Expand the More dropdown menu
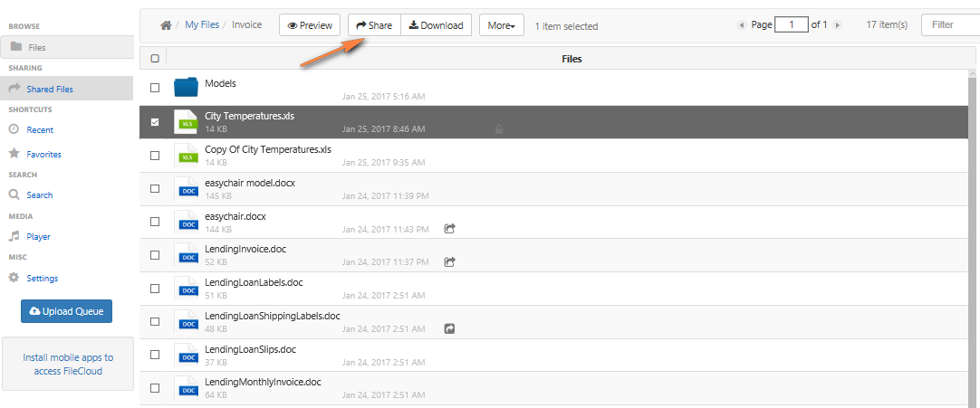Viewport: 980px width, 408px height. pos(502,25)
